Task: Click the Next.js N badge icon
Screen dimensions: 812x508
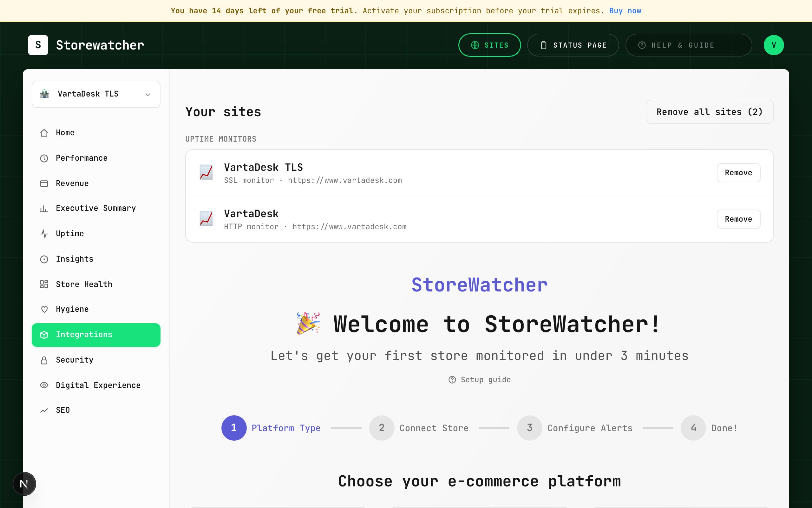Action: [x=24, y=484]
